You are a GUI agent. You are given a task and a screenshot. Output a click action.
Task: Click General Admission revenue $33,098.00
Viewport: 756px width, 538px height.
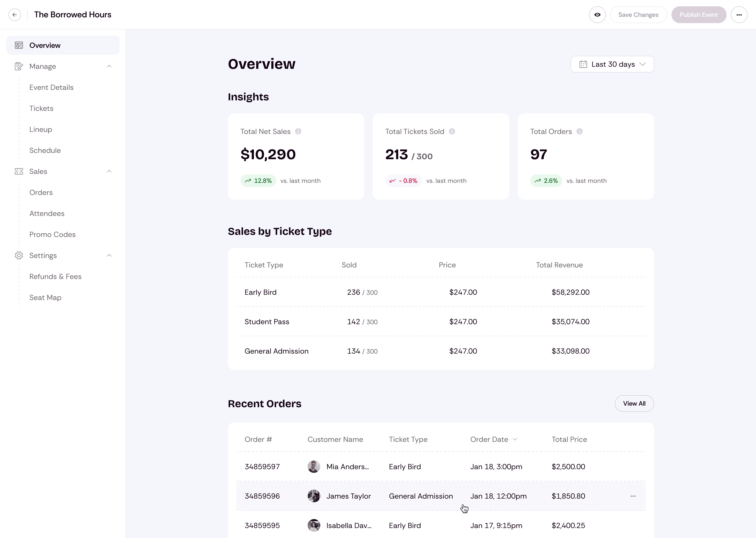coord(570,351)
